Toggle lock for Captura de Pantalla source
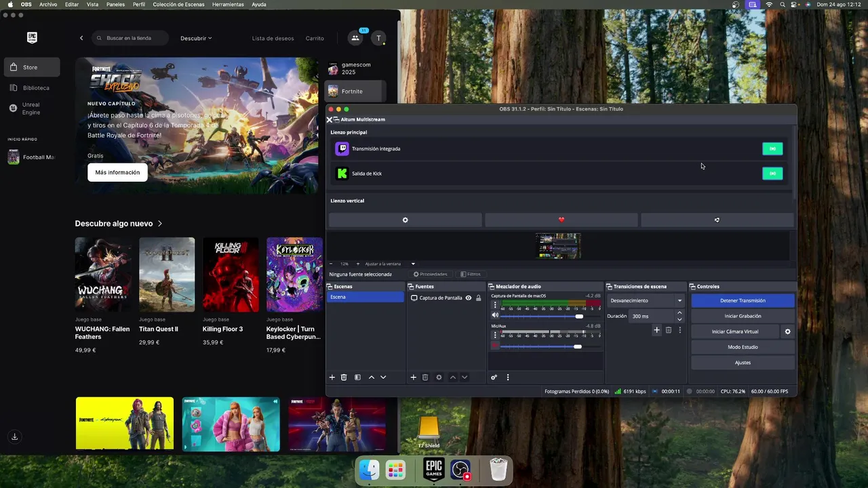 [478, 298]
